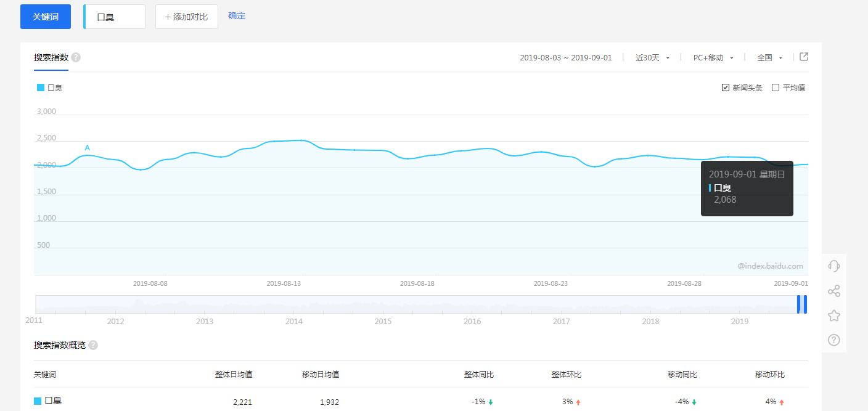Image resolution: width=868 pixels, height=411 pixels.
Task: Open the help question mark icon in sidebar
Action: pyautogui.click(x=833, y=340)
